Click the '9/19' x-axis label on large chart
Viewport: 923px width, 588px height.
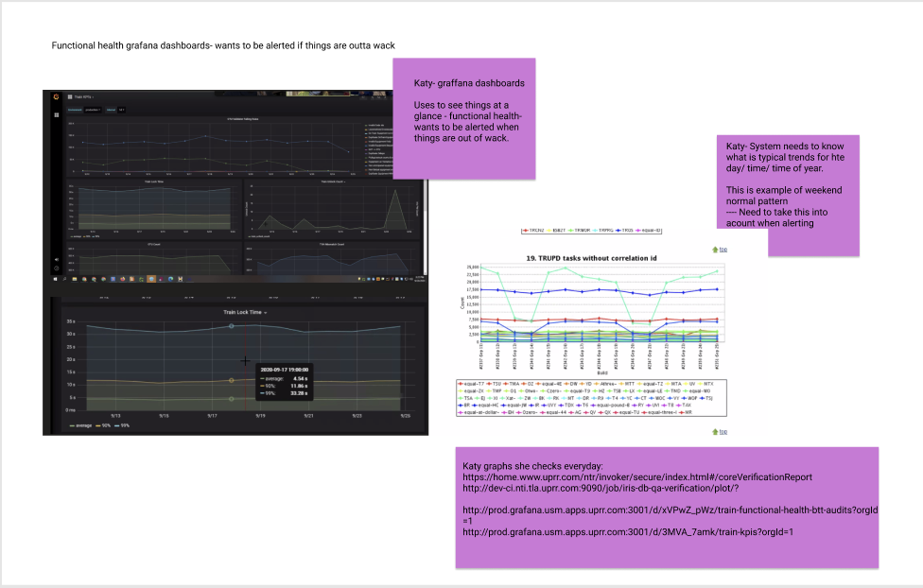[x=260, y=416]
